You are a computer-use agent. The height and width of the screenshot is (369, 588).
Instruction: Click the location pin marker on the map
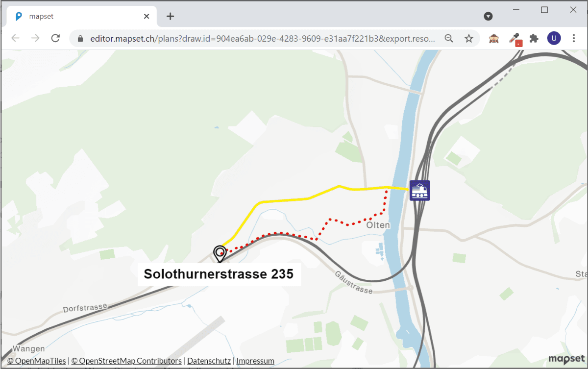(220, 253)
